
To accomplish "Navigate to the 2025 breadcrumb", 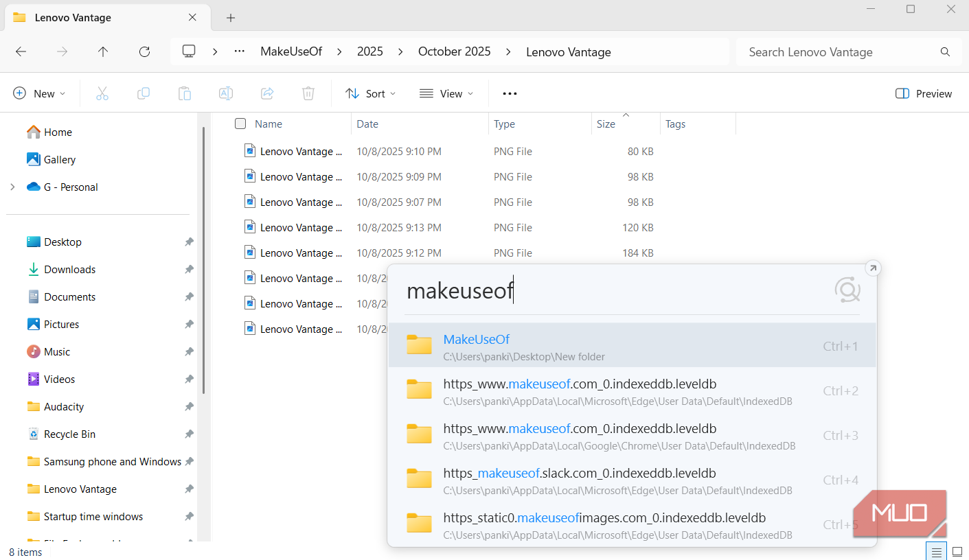I will click(x=370, y=51).
